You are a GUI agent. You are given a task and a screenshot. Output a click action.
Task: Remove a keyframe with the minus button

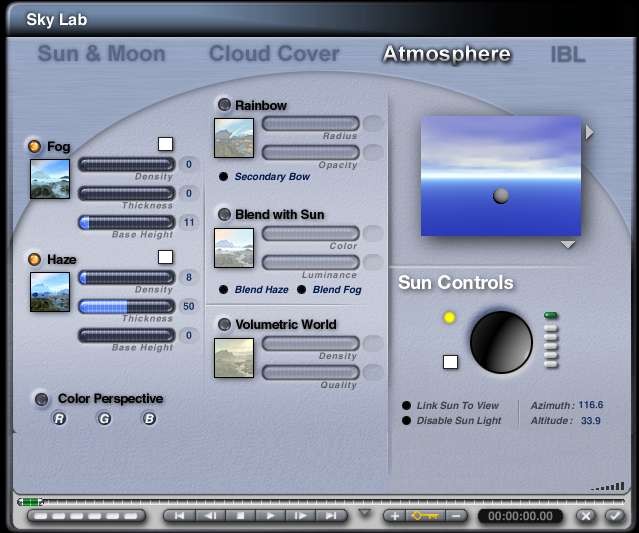[x=456, y=516]
